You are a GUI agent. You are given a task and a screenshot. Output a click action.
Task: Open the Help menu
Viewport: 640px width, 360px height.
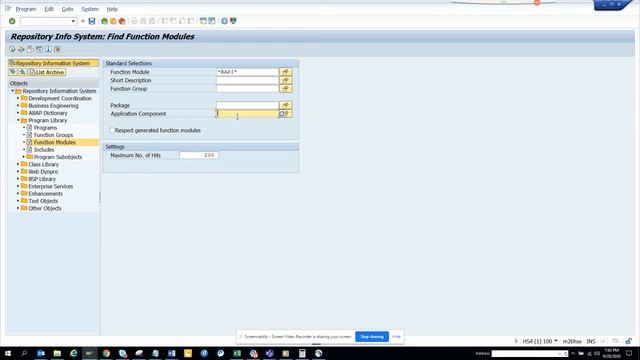click(112, 9)
